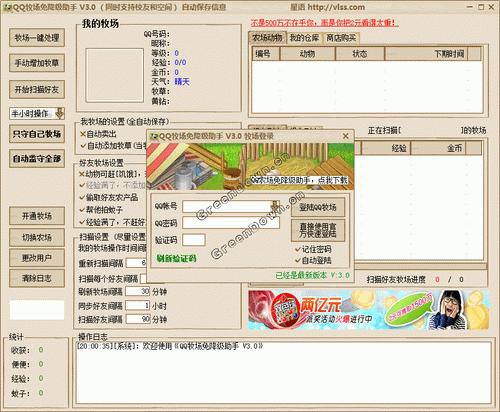Enable 偷取好友农产品 option
The width and height of the screenshot is (500, 412).
(108, 197)
